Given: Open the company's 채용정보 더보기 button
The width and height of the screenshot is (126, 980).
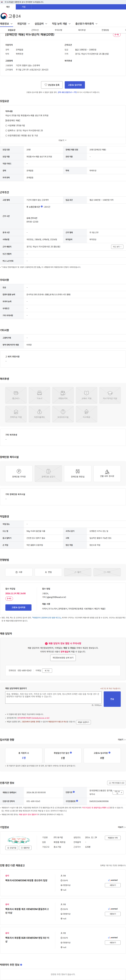Looking at the screenshot, I should pyautogui.click(x=113, y=838).
